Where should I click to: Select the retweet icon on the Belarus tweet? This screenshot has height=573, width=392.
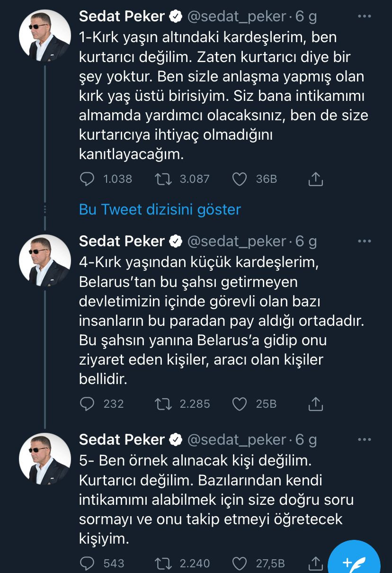(x=163, y=404)
